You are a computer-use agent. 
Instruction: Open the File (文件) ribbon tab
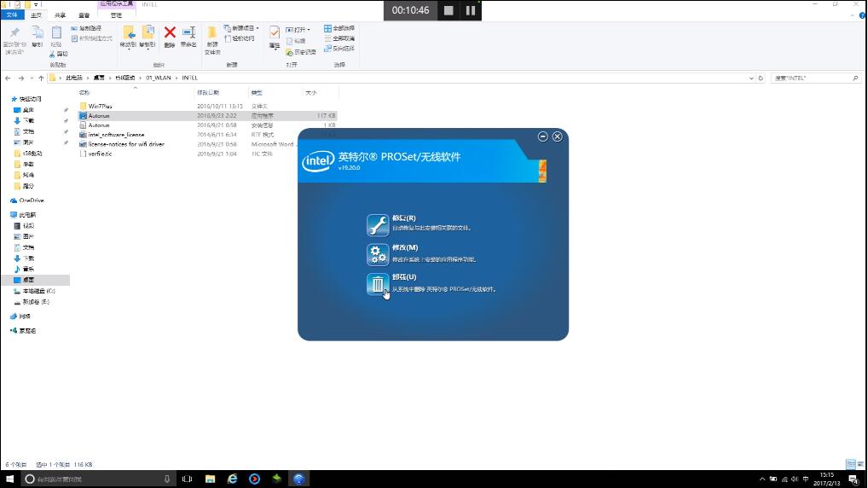[x=12, y=15]
